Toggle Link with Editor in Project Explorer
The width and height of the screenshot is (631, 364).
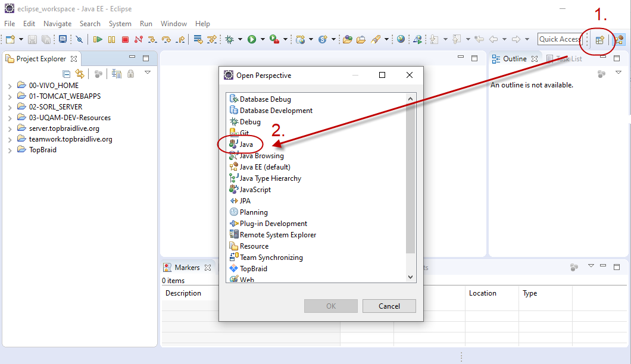80,74
